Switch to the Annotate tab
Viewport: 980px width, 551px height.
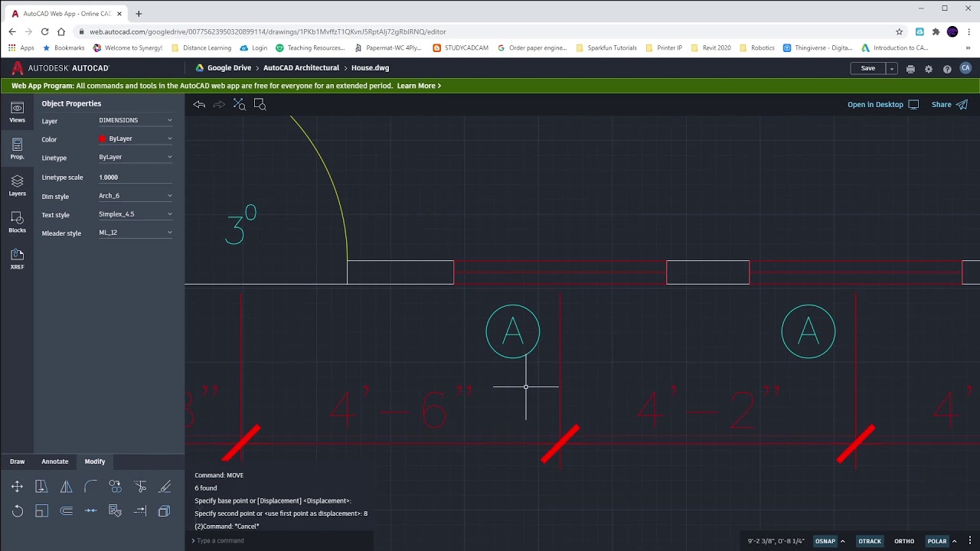point(55,461)
